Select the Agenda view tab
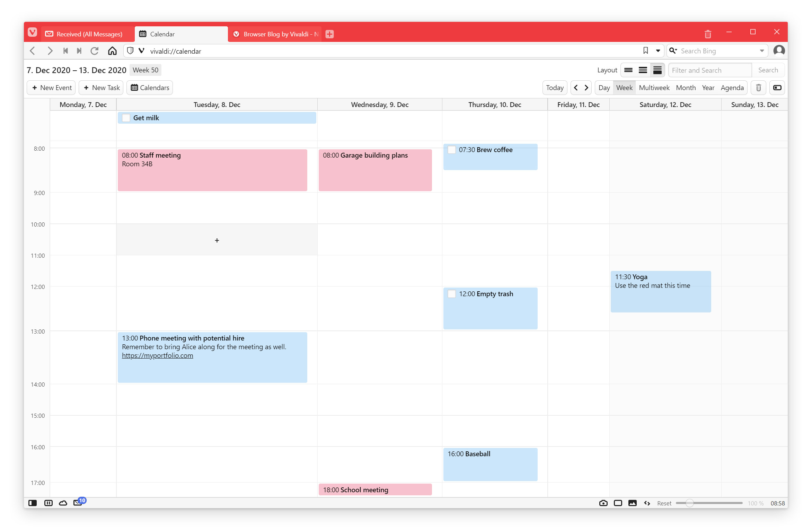Image resolution: width=812 pixels, height=530 pixels. pyautogui.click(x=732, y=87)
